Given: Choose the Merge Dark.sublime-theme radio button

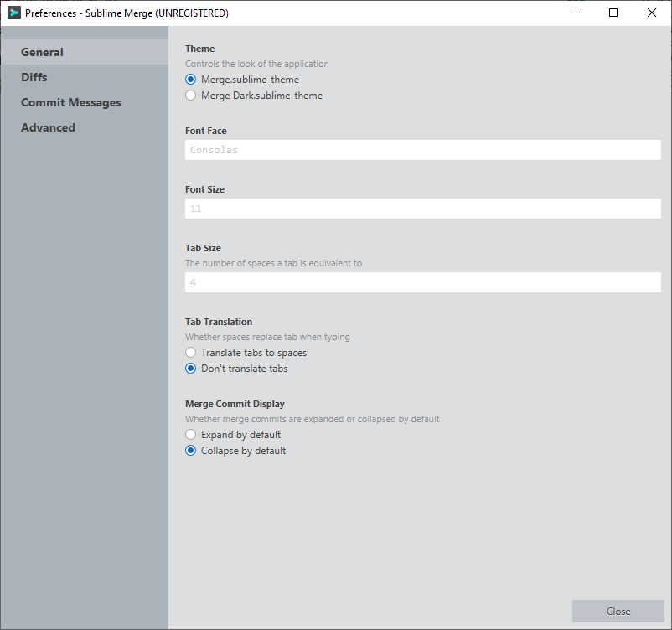Looking at the screenshot, I should pyautogui.click(x=191, y=96).
